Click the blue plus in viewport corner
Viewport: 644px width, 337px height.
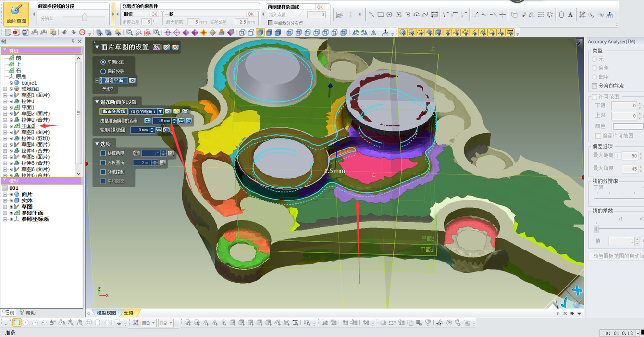[578, 290]
